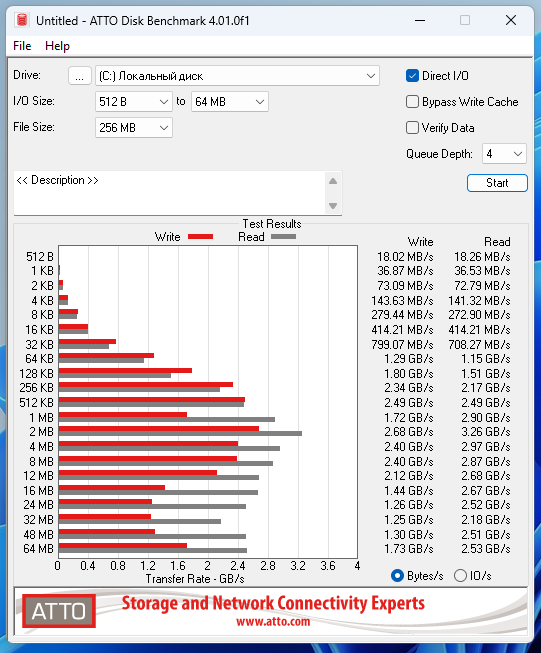Click inside the Description text field
Image resolution: width=541 pixels, height=653 pixels.
[169, 193]
